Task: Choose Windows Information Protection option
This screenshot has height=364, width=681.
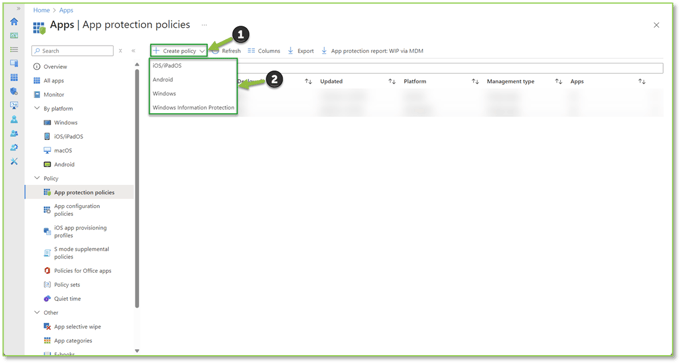Action: (193, 107)
